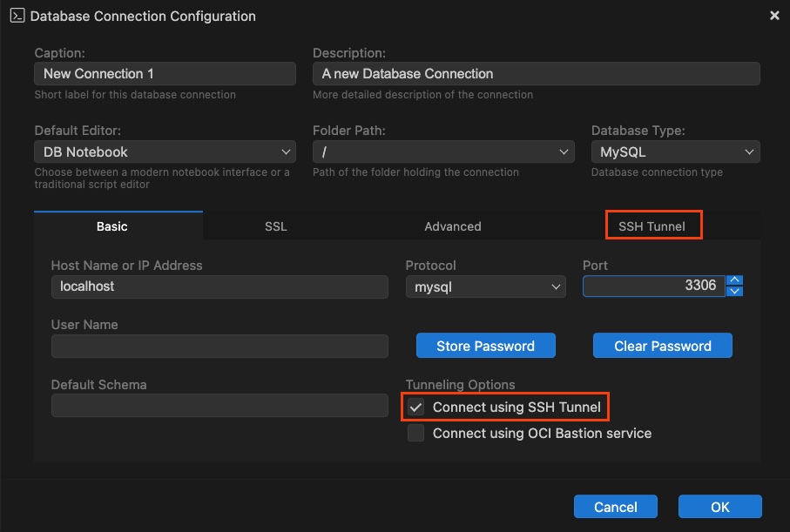Switch to the SSL tab
The height and width of the screenshot is (532, 790).
[x=275, y=226]
